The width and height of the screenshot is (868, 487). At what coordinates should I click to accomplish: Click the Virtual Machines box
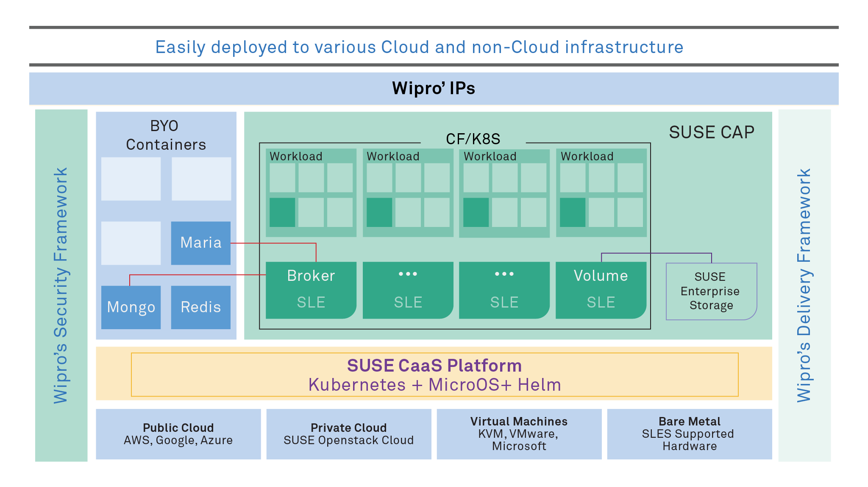(x=519, y=434)
